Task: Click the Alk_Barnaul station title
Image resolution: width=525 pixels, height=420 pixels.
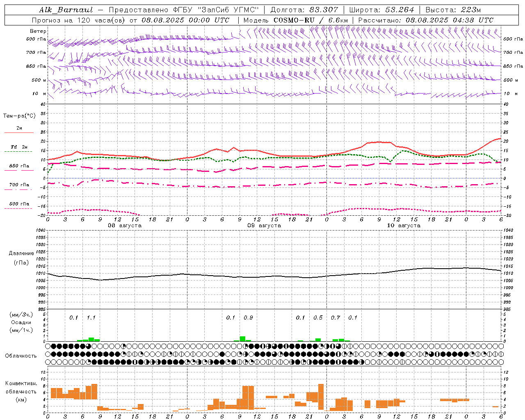Action: click(x=66, y=10)
